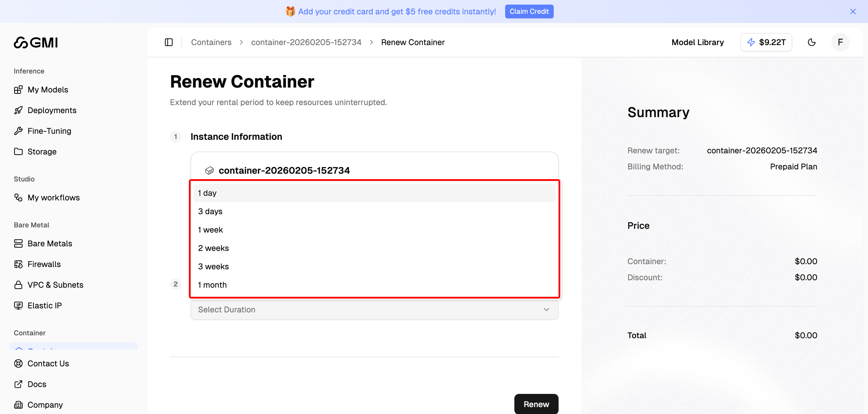Click the GMI logo

tap(36, 42)
